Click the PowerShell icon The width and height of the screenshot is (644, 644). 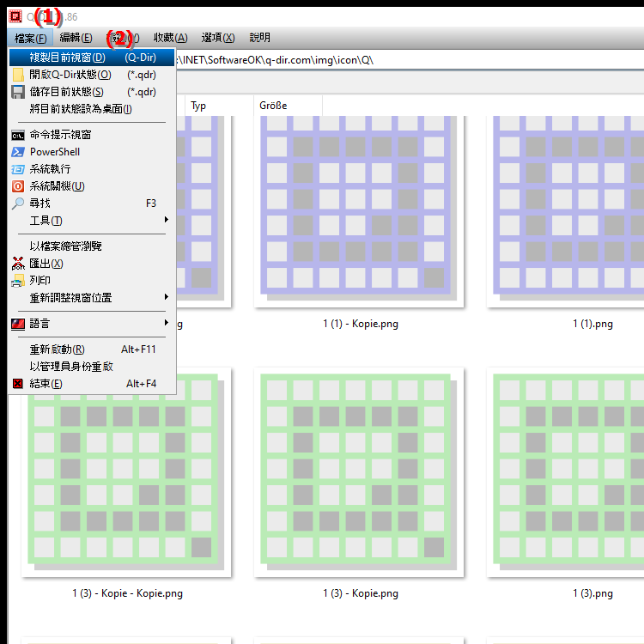[x=18, y=152]
